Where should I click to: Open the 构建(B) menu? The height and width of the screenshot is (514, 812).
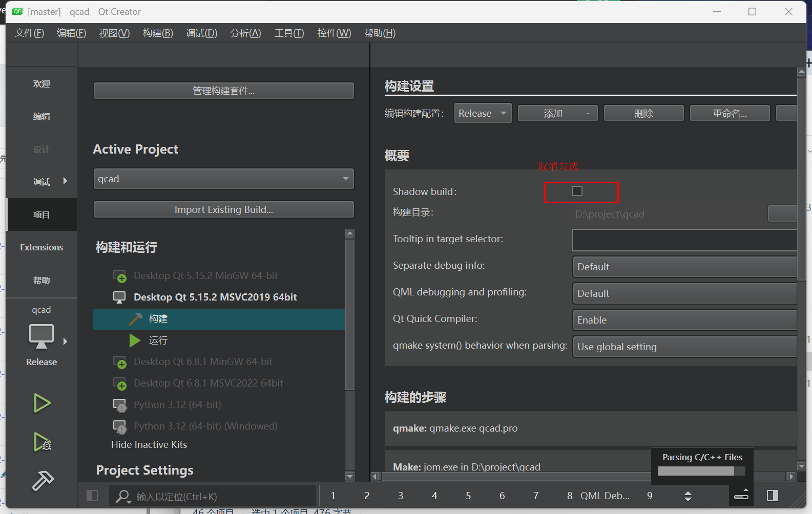point(158,33)
